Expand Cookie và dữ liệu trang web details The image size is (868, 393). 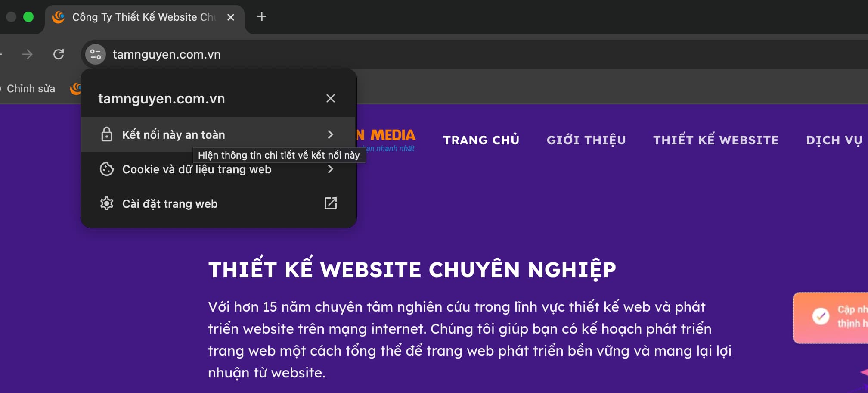coord(330,169)
